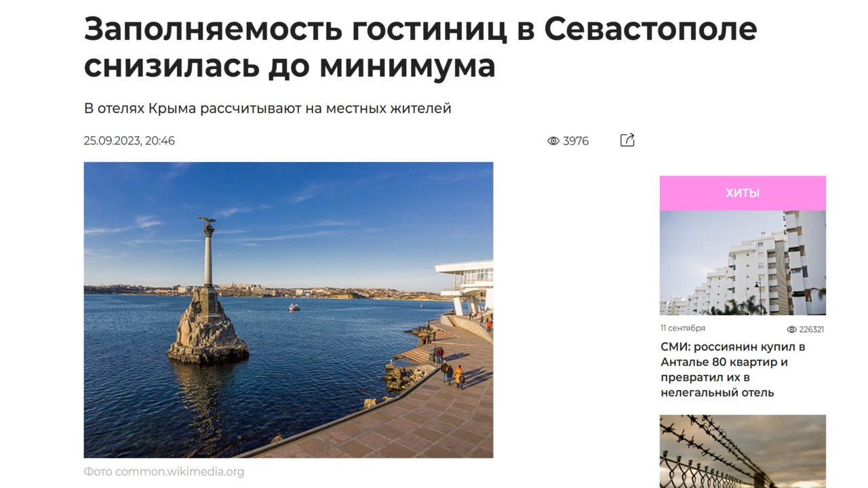Click the white pier building in photo

pos(466,286)
